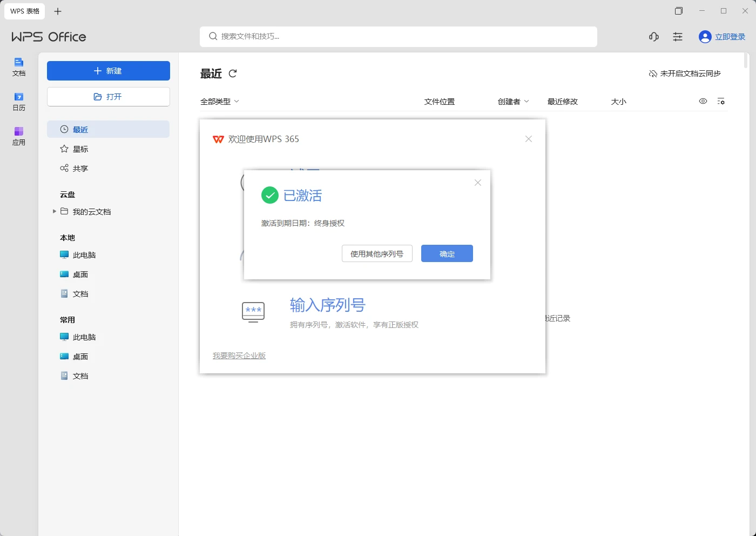Image resolution: width=756 pixels, height=536 pixels.
Task: Click the customer service headset icon
Action: coord(654,37)
